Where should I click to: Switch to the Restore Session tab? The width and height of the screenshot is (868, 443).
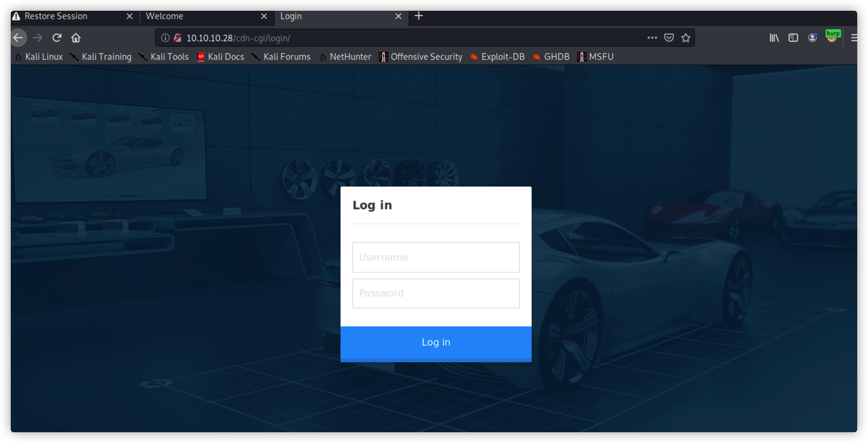point(56,16)
